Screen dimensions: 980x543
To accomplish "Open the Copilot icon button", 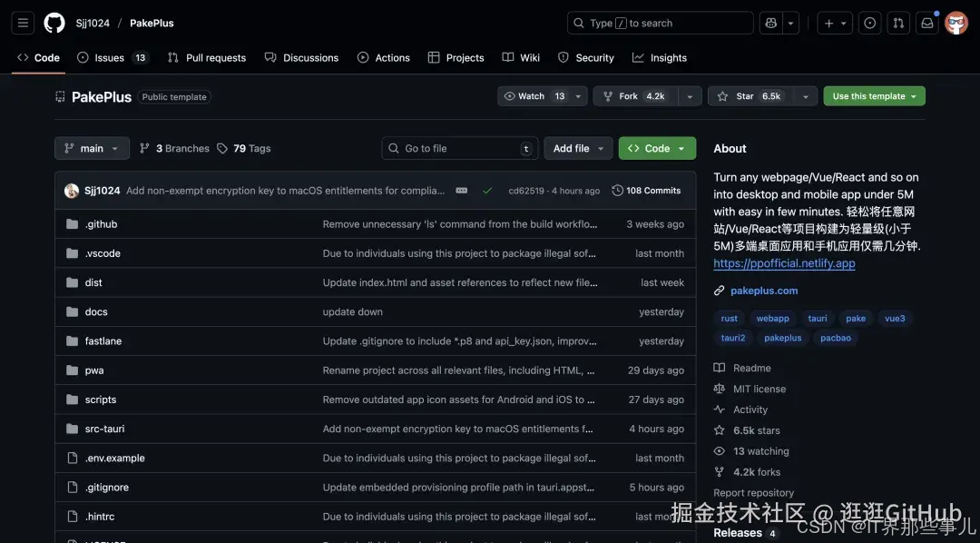I will pyautogui.click(x=770, y=23).
